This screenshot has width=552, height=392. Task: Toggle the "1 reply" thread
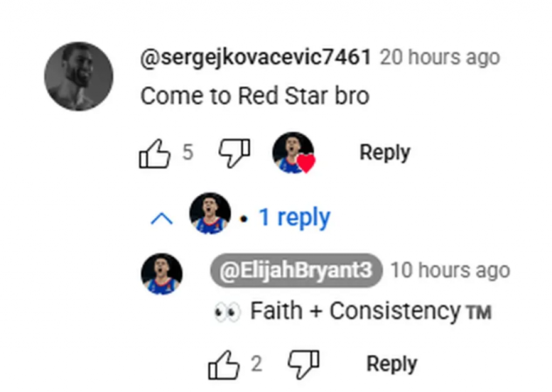pos(294,217)
